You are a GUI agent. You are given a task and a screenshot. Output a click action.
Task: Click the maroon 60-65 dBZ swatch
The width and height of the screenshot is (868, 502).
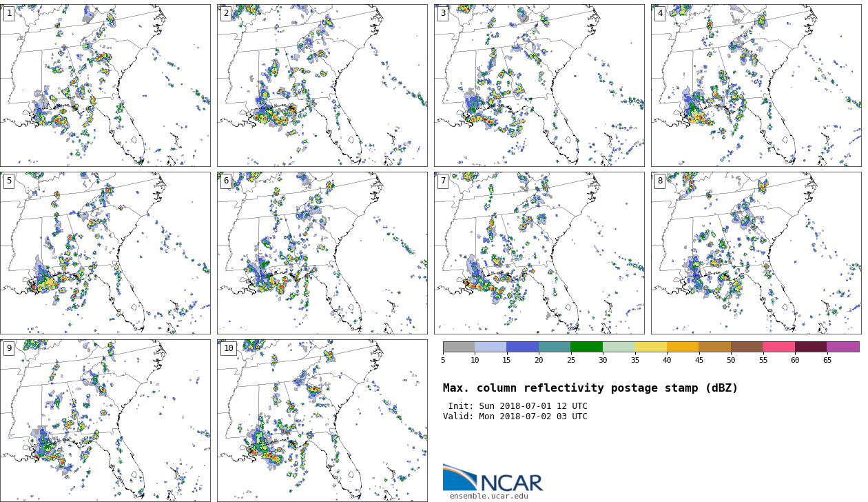point(811,347)
